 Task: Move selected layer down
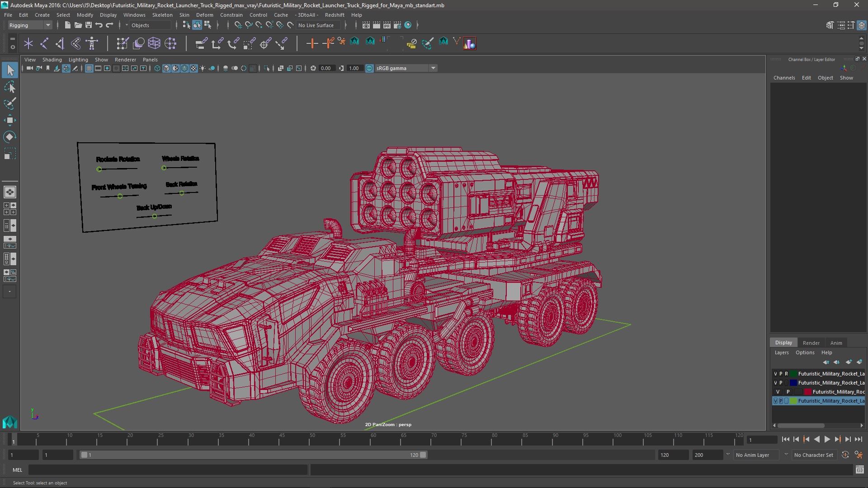pos(837,362)
